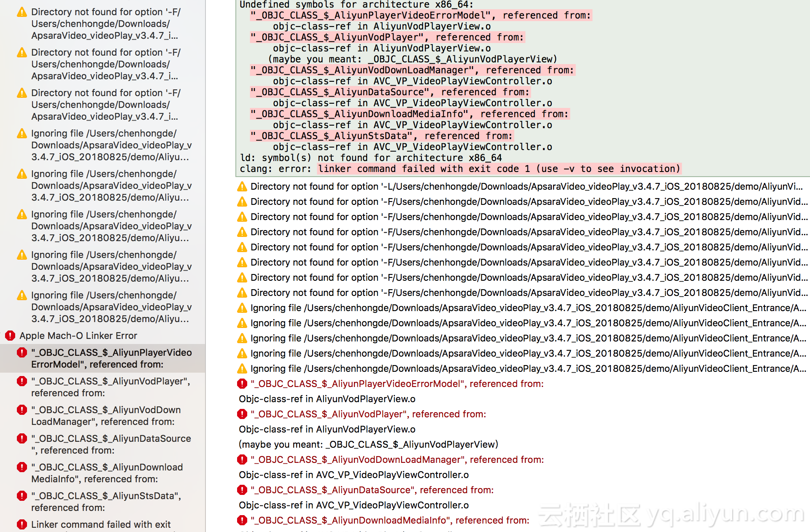Click 'Undefined symbols for architecture x86_64:' transcript line
The height and width of the screenshot is (532, 810).
[x=356, y=5]
